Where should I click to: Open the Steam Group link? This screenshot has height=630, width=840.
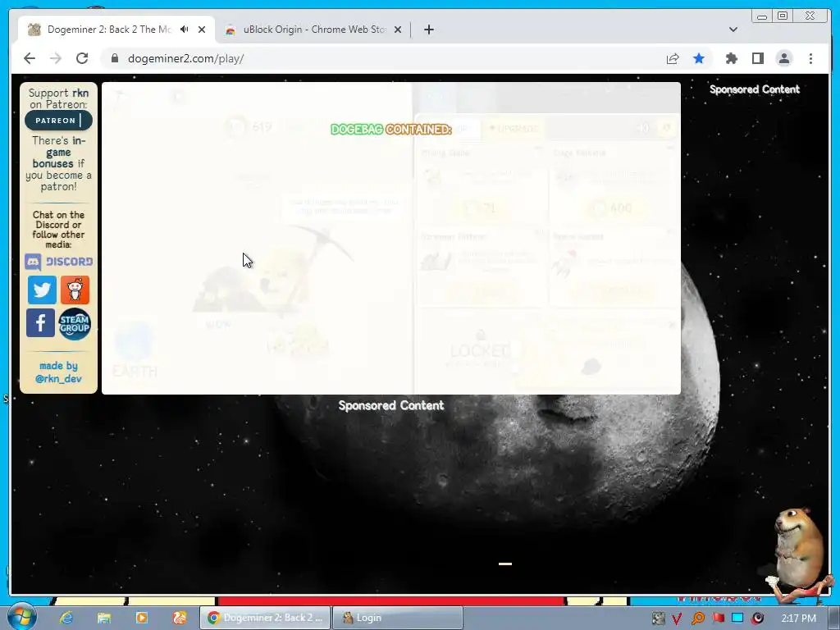point(75,324)
